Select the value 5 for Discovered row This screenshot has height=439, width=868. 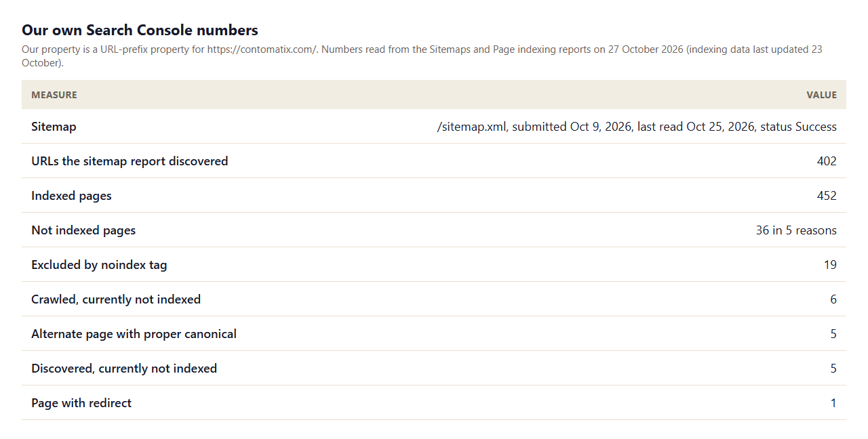pyautogui.click(x=833, y=369)
